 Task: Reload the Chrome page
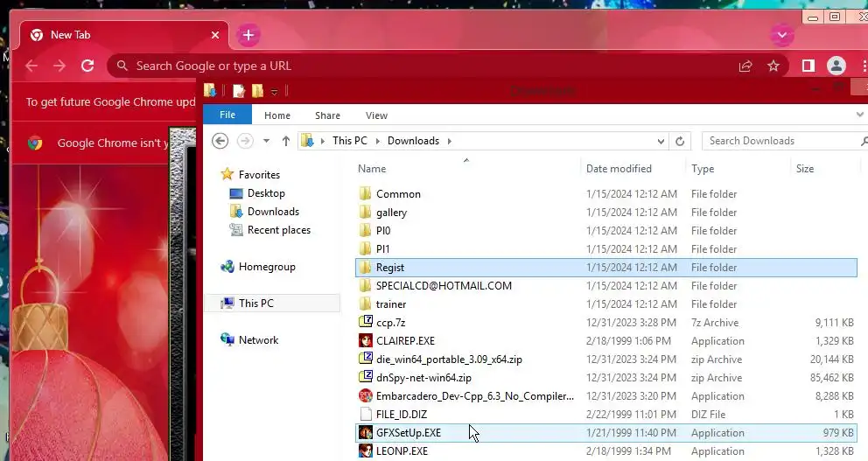click(87, 66)
